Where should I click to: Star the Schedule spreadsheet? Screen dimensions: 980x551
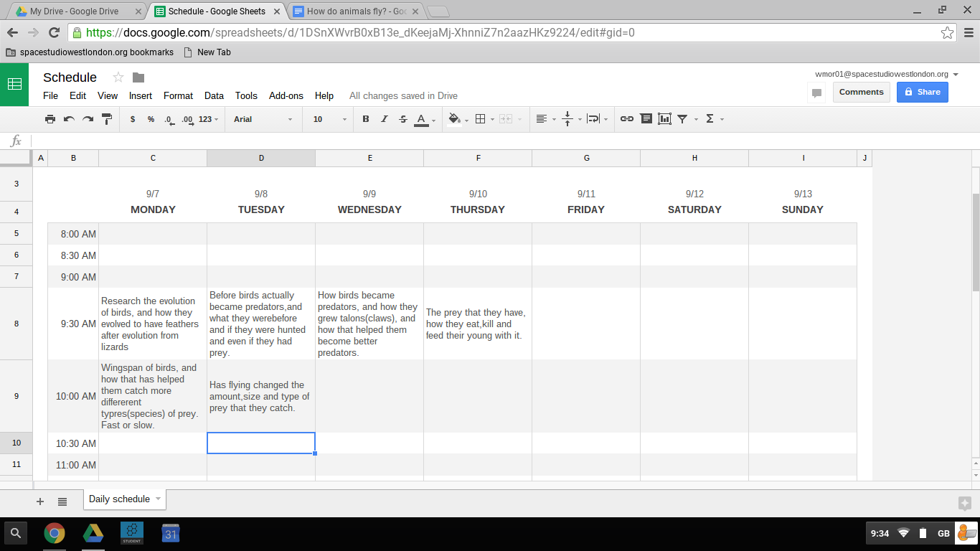coord(118,77)
